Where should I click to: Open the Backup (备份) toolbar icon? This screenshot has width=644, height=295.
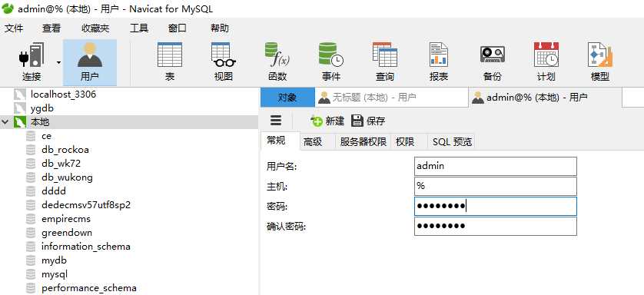493,62
